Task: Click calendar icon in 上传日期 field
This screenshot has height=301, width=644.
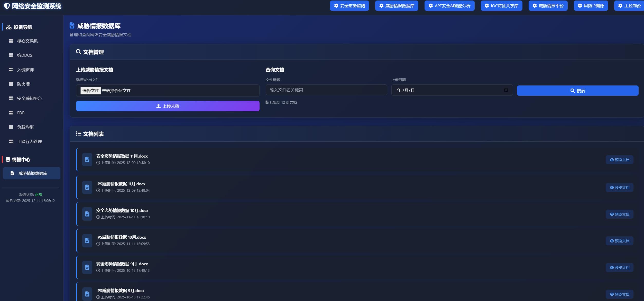Action: [x=506, y=90]
